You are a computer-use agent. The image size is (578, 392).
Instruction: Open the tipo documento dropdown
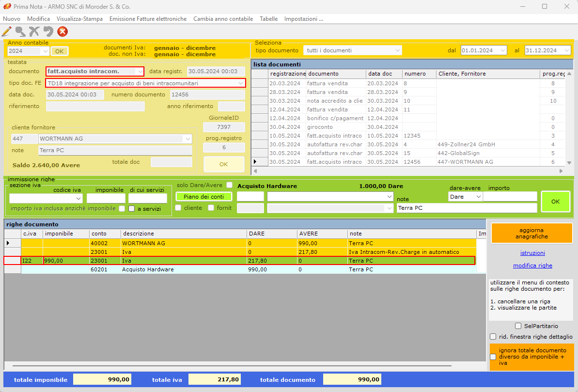point(353,50)
